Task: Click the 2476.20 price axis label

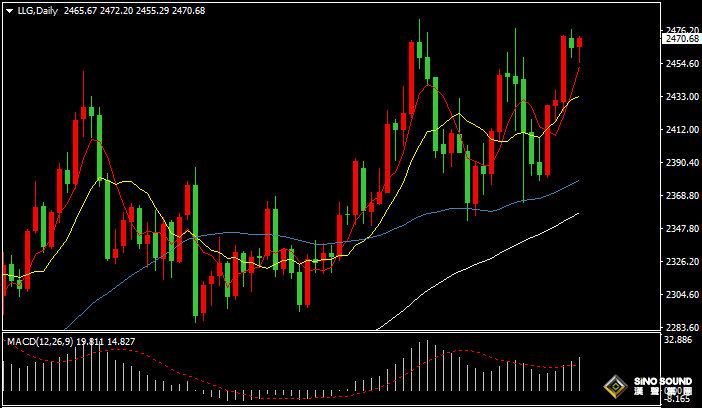Action: tap(680, 29)
